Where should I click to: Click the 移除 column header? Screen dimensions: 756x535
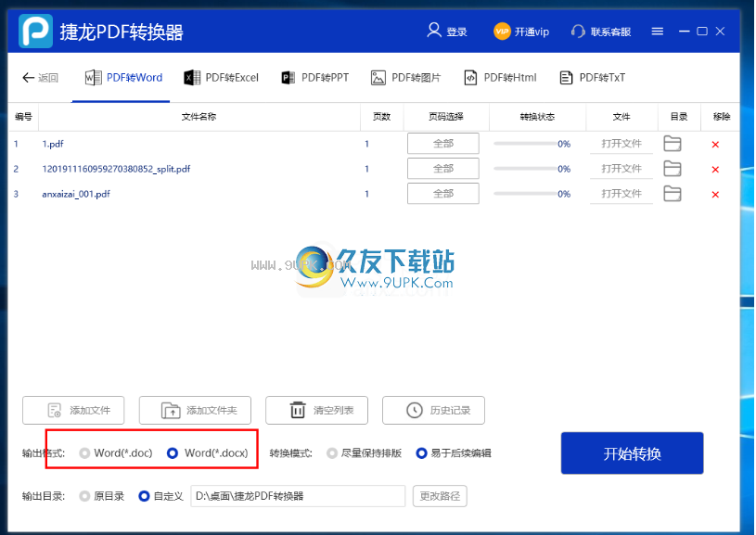pos(722,117)
